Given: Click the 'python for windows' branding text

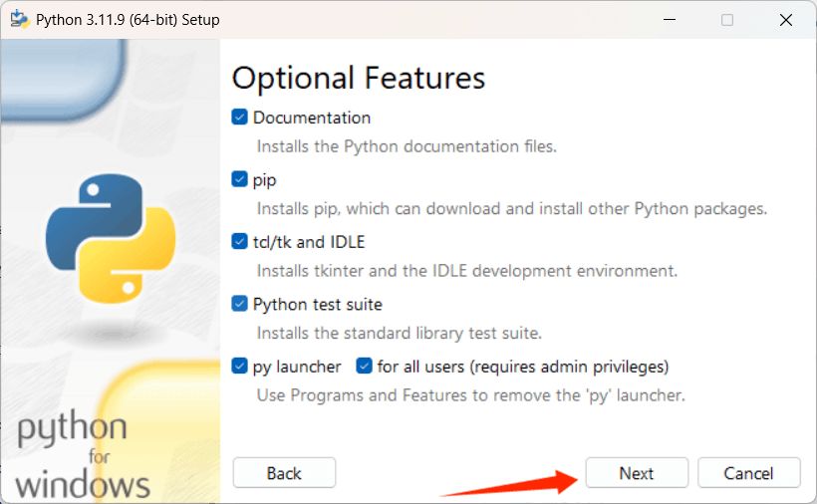Looking at the screenshot, I should point(83,456).
